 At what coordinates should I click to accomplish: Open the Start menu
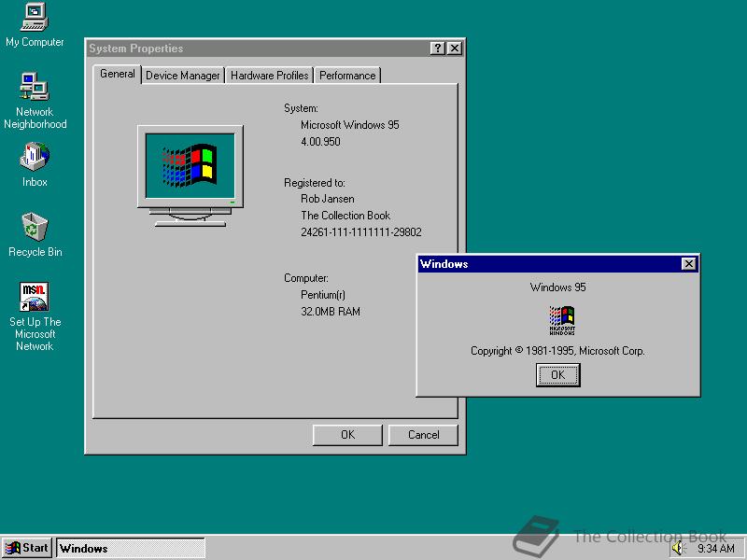pos(27,548)
